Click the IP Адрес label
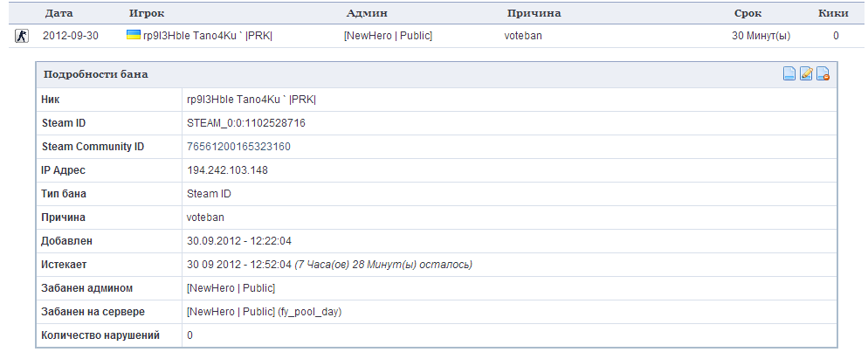 63,170
